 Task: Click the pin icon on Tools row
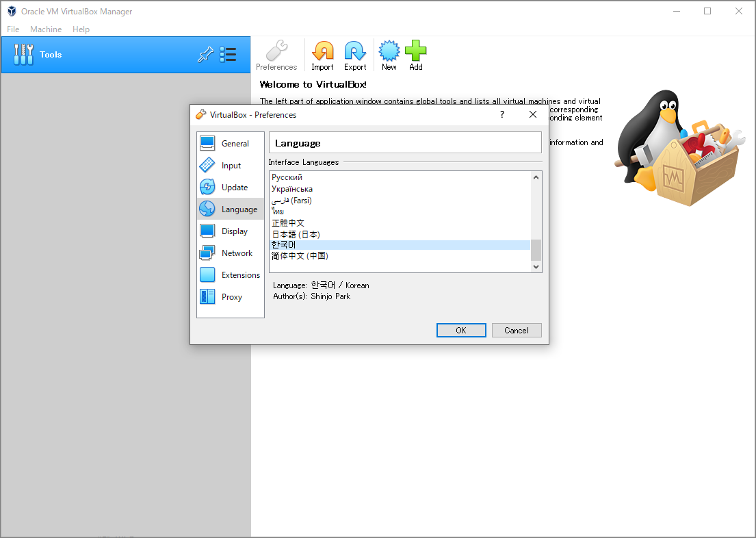205,55
